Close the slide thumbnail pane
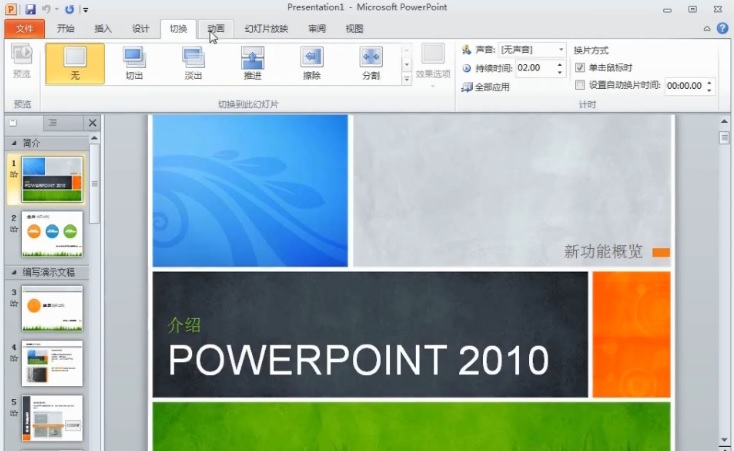This screenshot has height=451, width=734. (92, 123)
